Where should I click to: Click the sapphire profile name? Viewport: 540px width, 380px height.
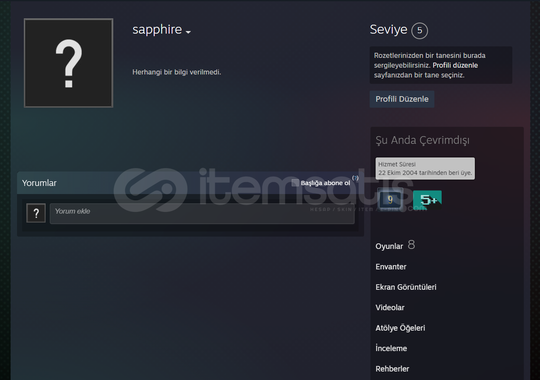coord(157,30)
